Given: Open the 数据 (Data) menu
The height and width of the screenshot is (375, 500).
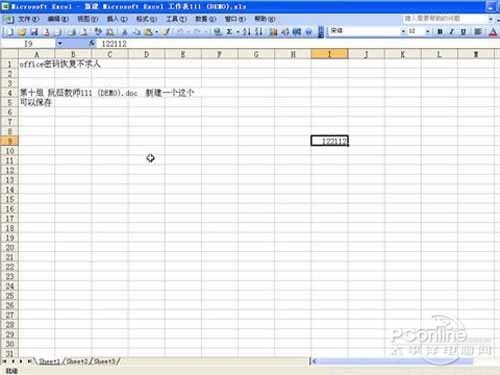Looking at the screenshot, I should coord(206,19).
